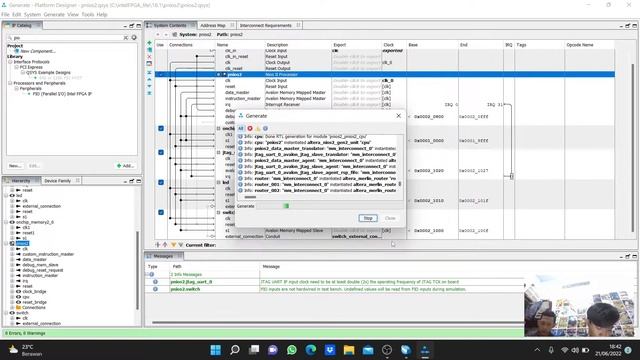This screenshot has height=360, width=640.
Task: Click the filter funnel icon below system table
Action: [173, 245]
